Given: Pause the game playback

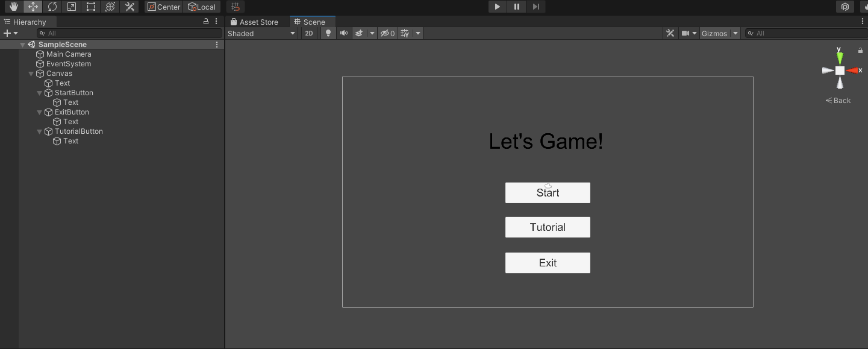Looking at the screenshot, I should 516,7.
